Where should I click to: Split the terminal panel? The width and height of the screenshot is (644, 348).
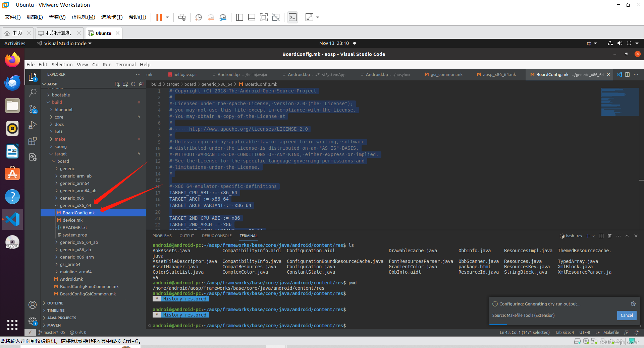point(601,236)
